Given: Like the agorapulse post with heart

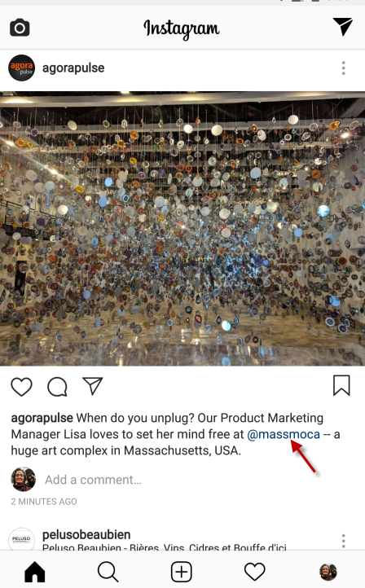Looking at the screenshot, I should click(x=21, y=387).
